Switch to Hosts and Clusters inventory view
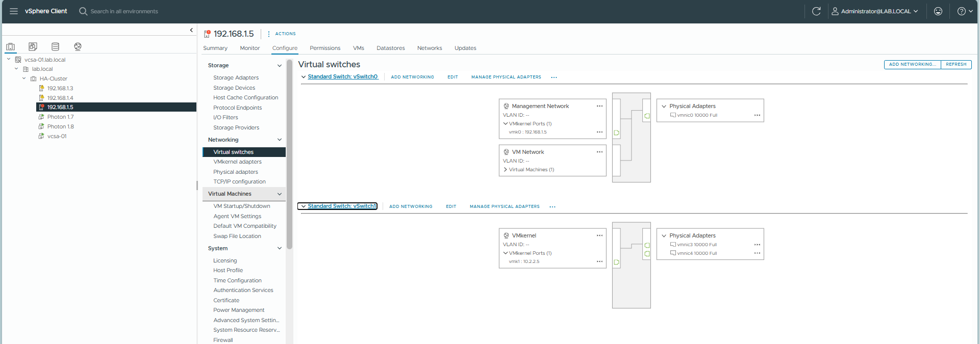The image size is (980, 344). click(11, 46)
